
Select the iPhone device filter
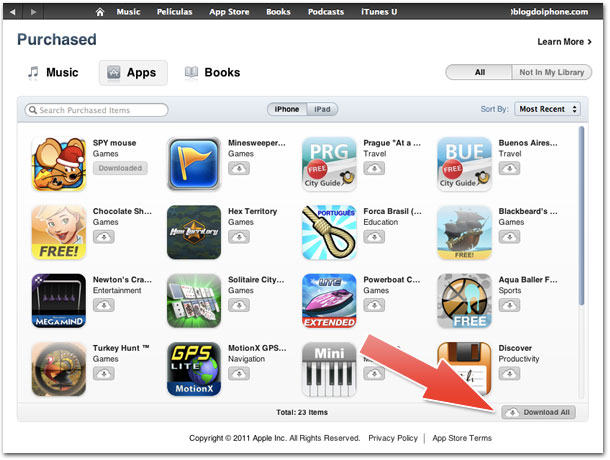tap(287, 109)
